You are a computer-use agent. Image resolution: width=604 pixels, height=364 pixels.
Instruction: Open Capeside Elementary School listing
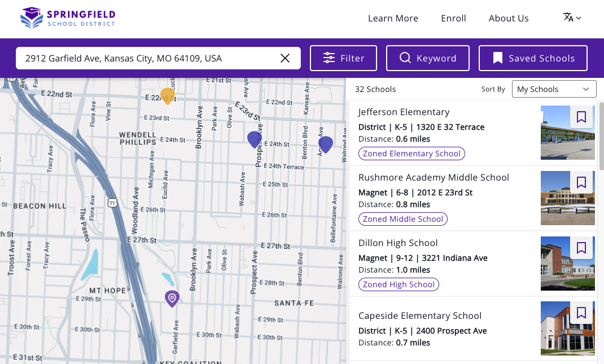420,316
